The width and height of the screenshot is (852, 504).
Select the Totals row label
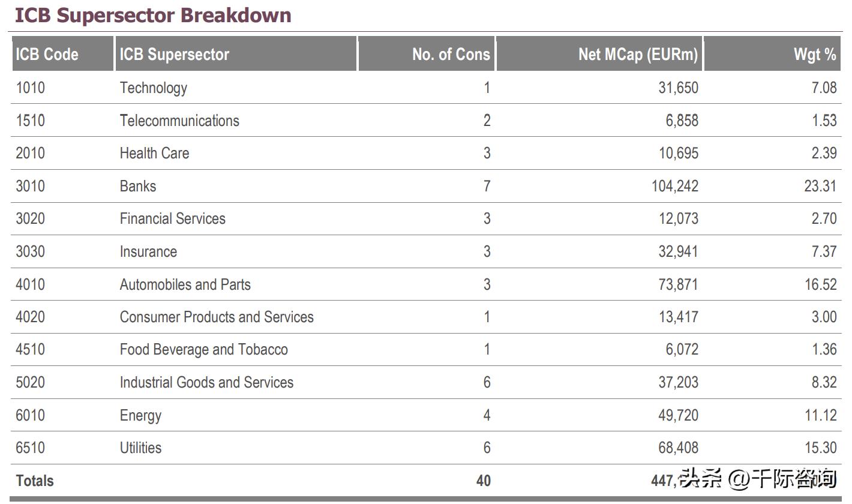[x=35, y=481]
